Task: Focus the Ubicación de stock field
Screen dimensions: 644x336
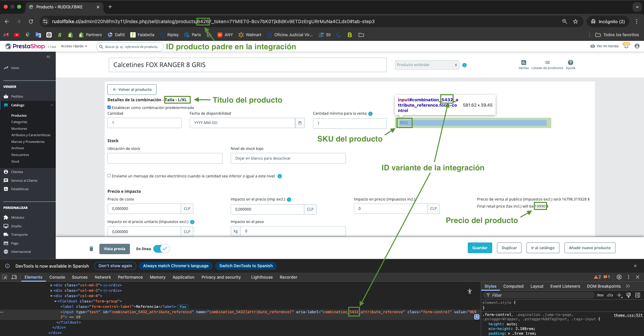Action: pyautogui.click(x=165, y=158)
